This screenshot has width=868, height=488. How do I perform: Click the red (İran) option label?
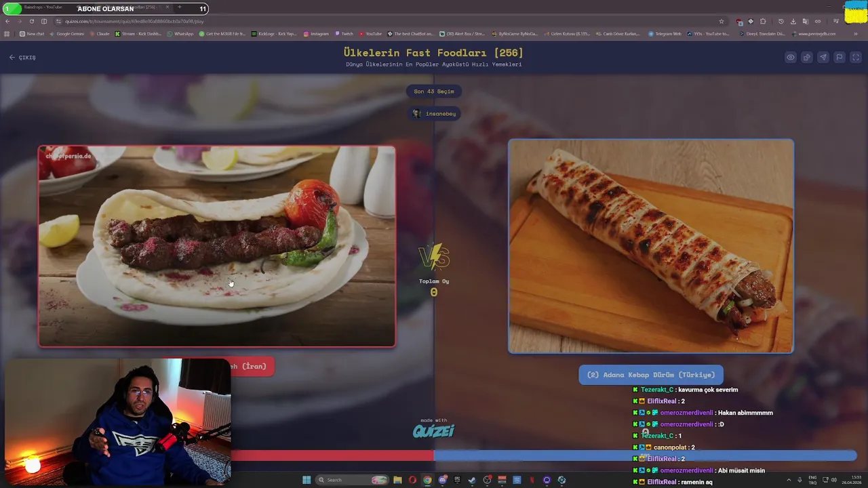[x=251, y=367]
